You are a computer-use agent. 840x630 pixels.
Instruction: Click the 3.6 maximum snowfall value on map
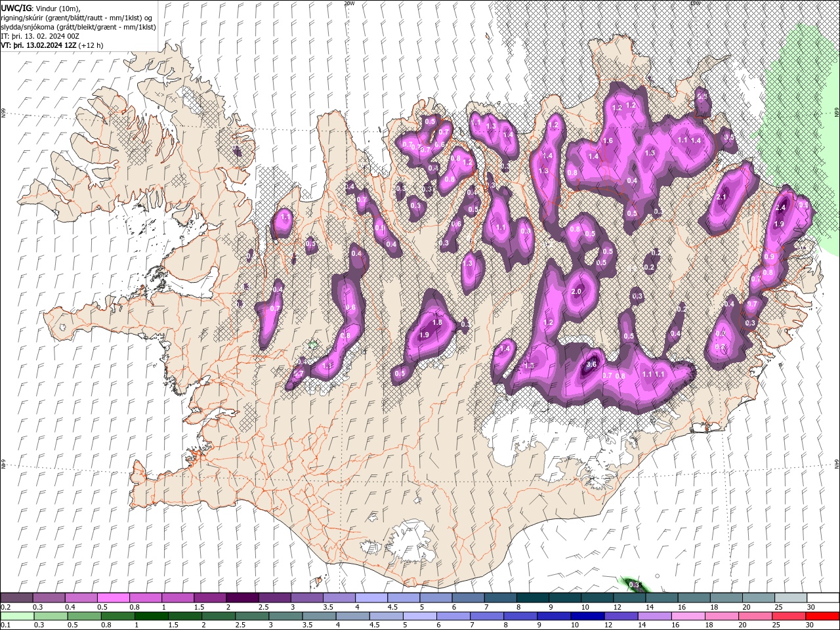[591, 364]
